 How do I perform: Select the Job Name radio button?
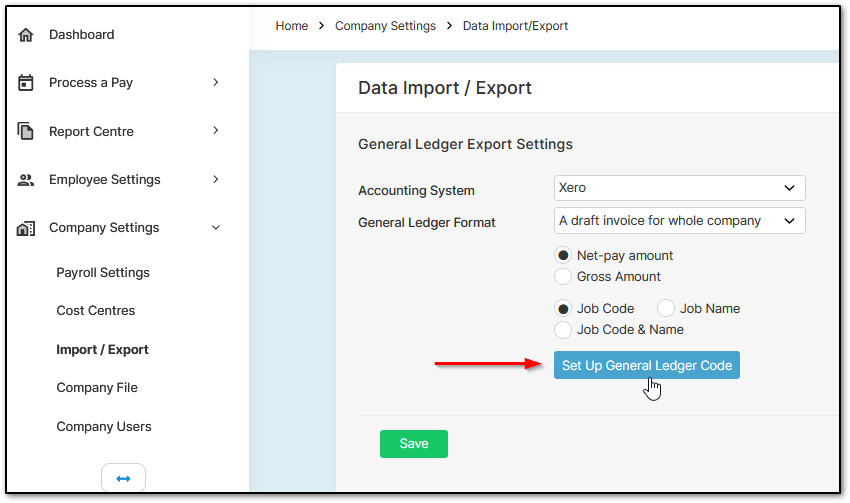pos(666,308)
